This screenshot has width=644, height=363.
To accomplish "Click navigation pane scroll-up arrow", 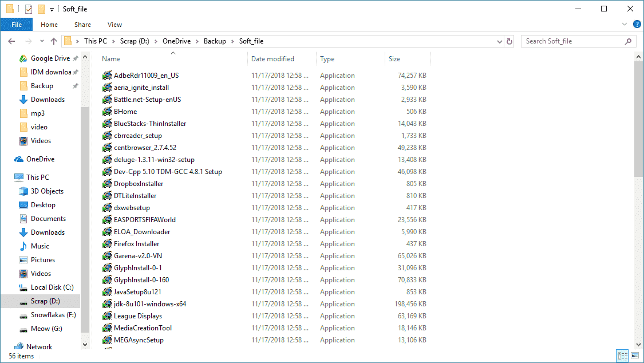I will coord(85,57).
